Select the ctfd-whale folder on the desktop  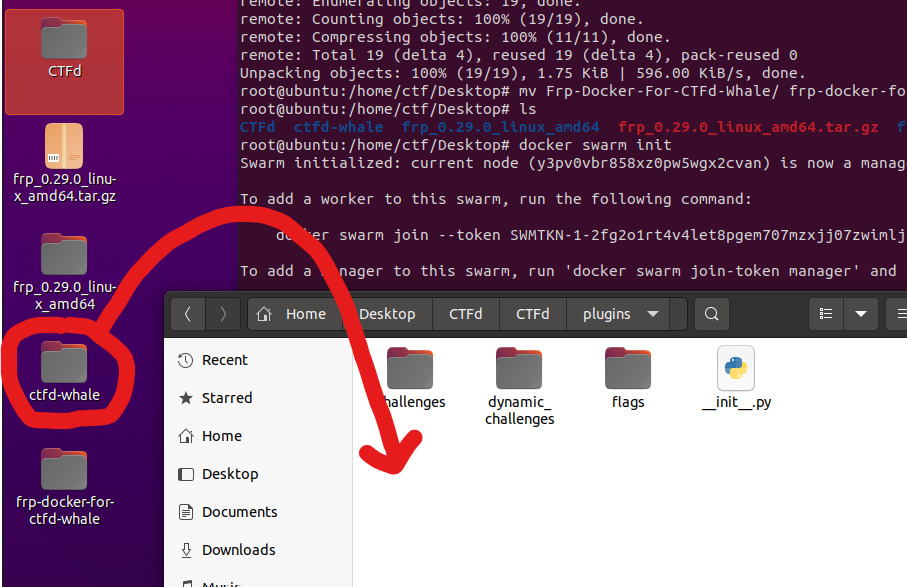point(64,371)
